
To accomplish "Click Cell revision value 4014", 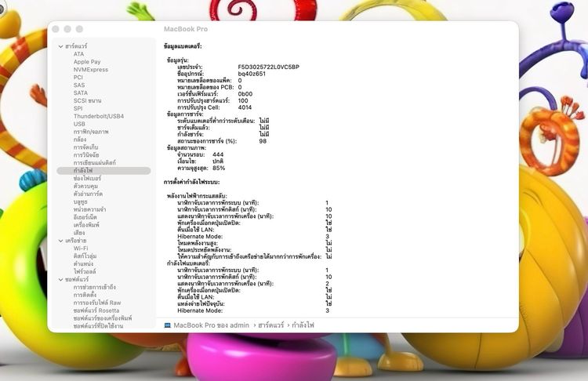I will pyautogui.click(x=245, y=107).
